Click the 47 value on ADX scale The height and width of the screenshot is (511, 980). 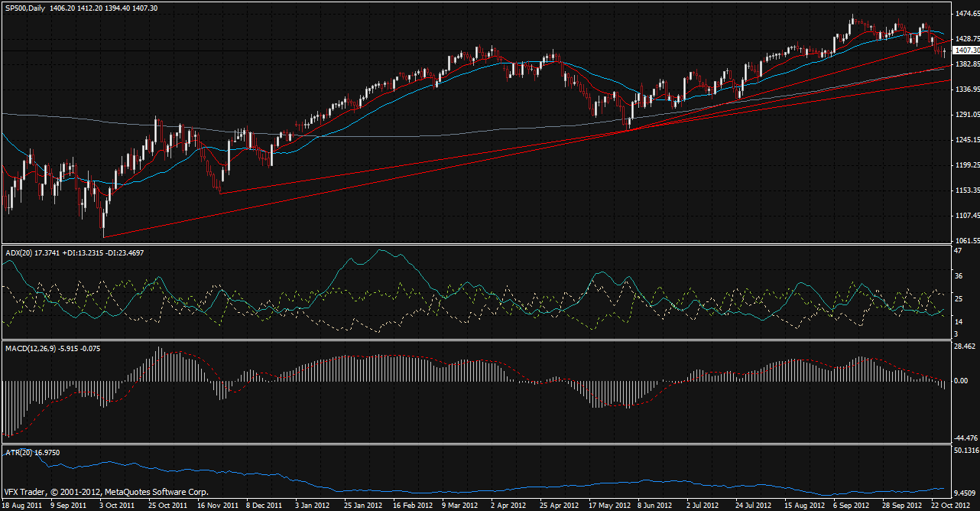[958, 250]
